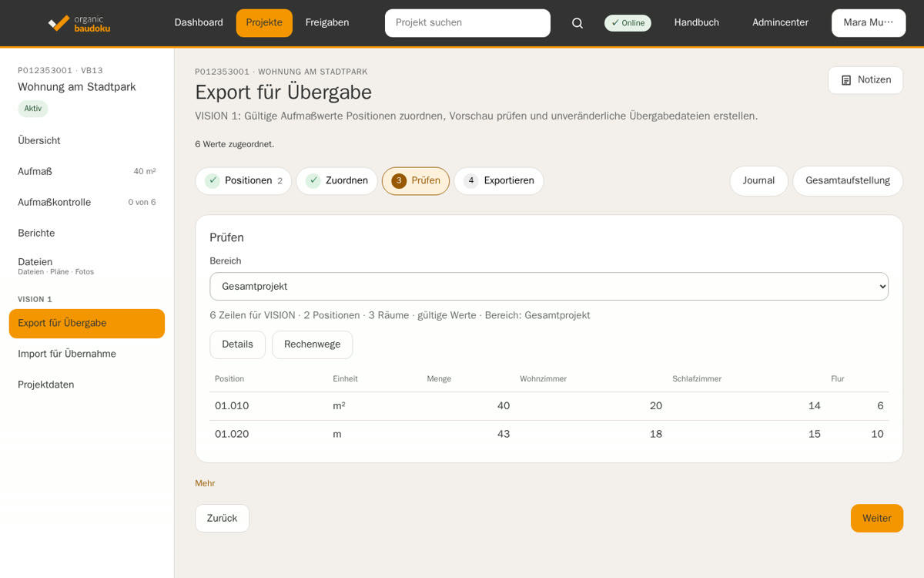Click the Schlafzimmer column header
This screenshot has height=578, width=924.
click(697, 379)
